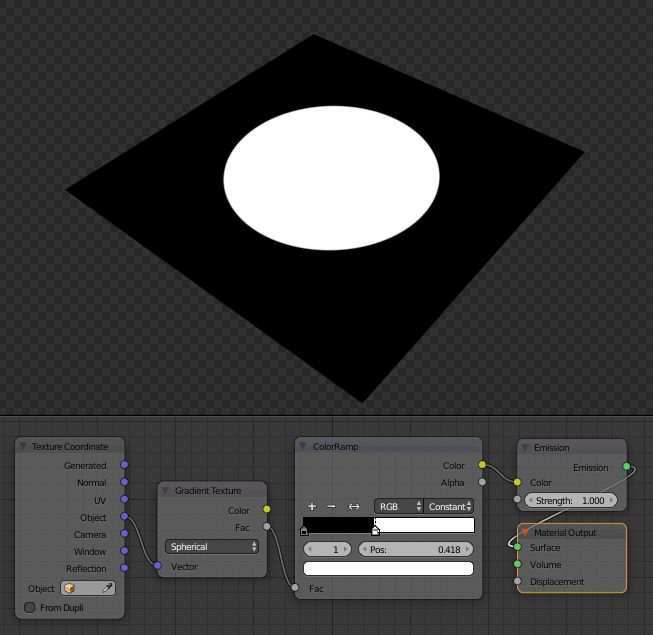Click the active stop index field
This screenshot has width=653, height=635.
point(327,549)
